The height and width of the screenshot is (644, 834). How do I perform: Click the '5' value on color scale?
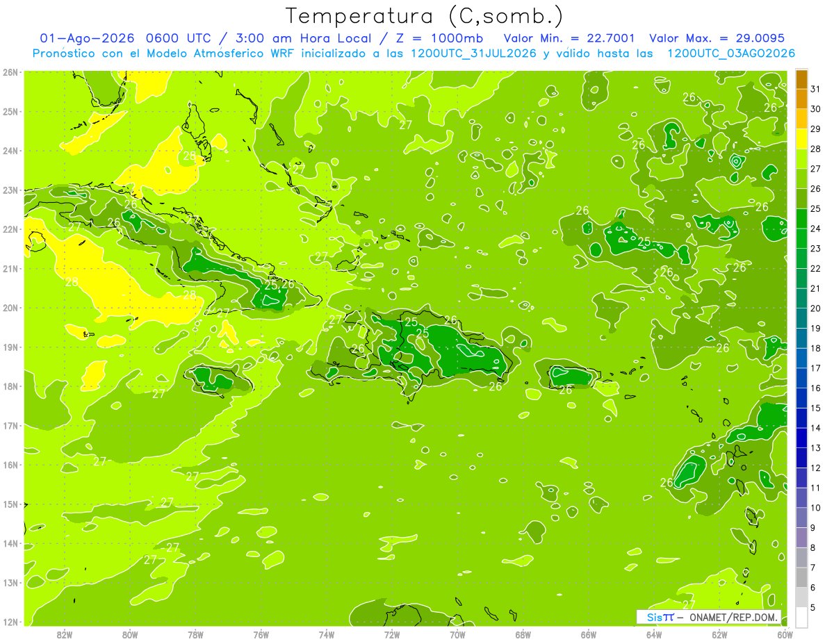coord(813,607)
